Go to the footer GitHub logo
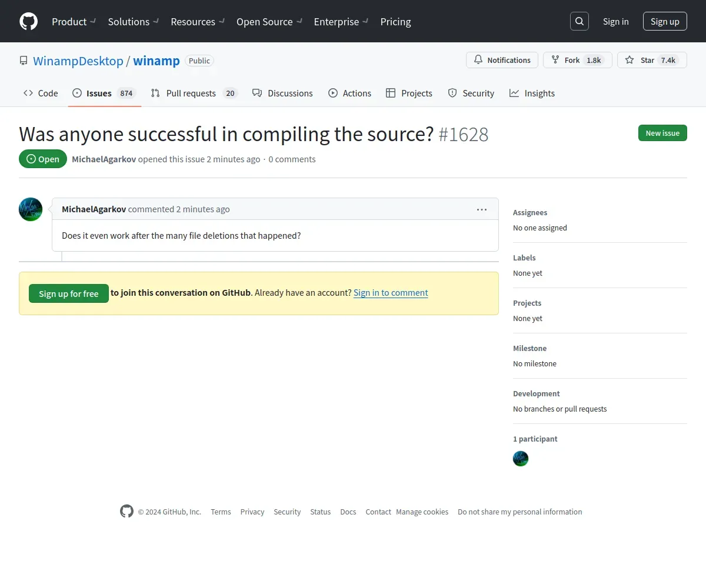706x588 pixels. click(x=126, y=512)
